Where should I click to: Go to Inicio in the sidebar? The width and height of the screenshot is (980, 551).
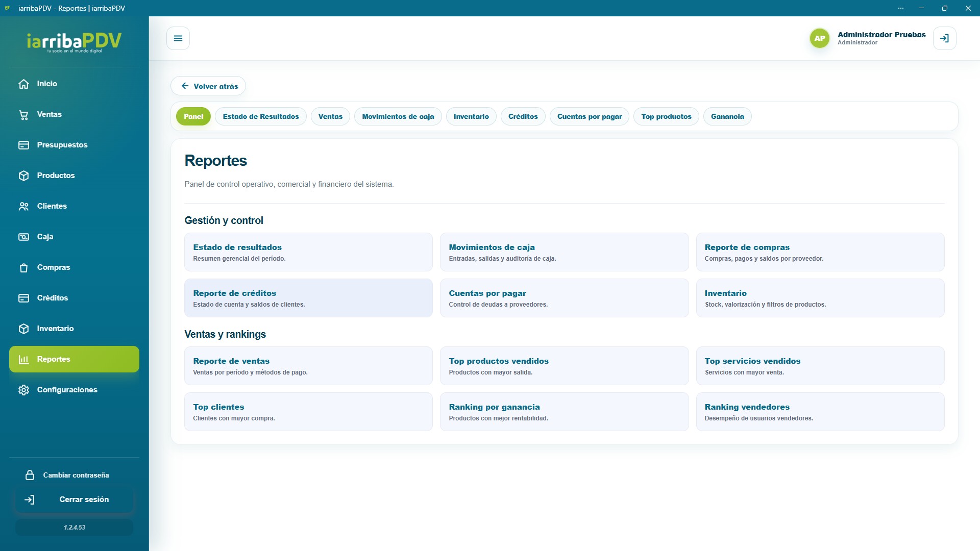click(x=74, y=84)
